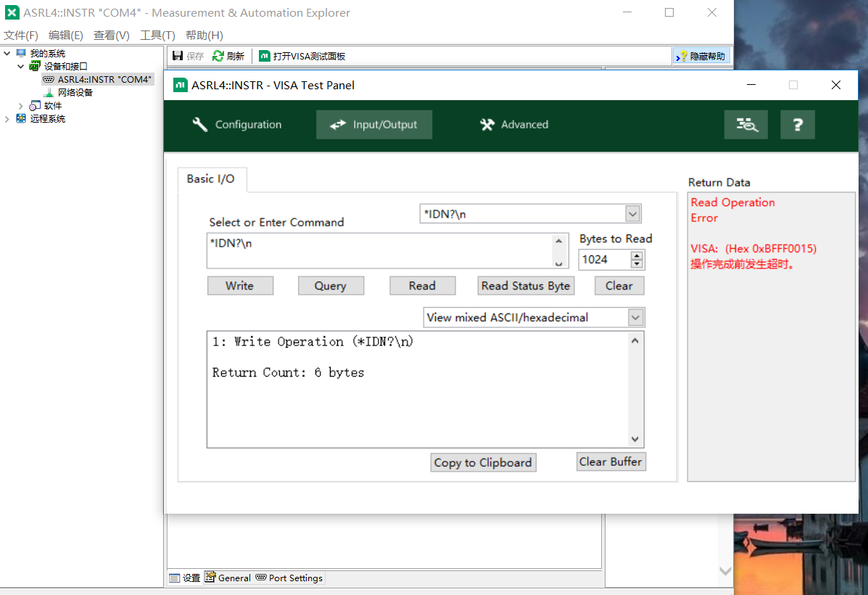This screenshot has height=595, width=868.
Task: Decrease Bytes to Read with down arrow
Action: (x=637, y=263)
